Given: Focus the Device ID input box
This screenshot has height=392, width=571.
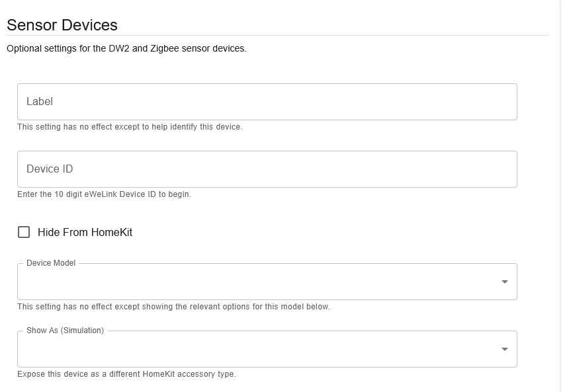Looking at the screenshot, I should click(267, 169).
